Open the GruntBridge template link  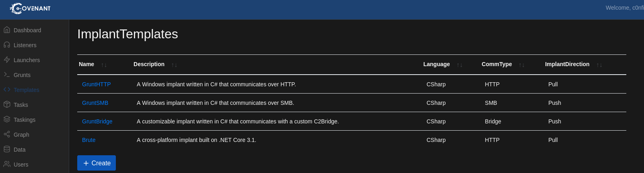pyautogui.click(x=97, y=121)
